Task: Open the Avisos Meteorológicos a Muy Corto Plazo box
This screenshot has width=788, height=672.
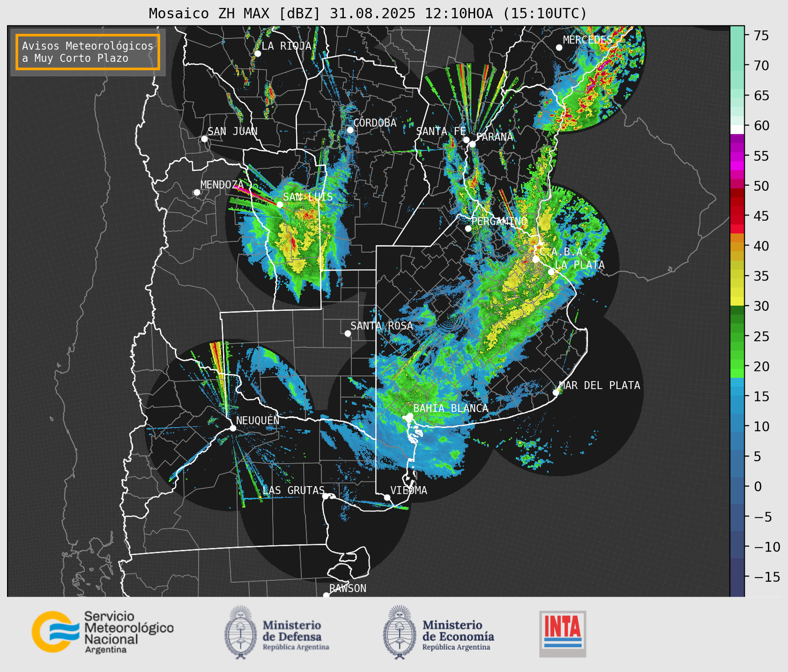Action: coord(88,52)
